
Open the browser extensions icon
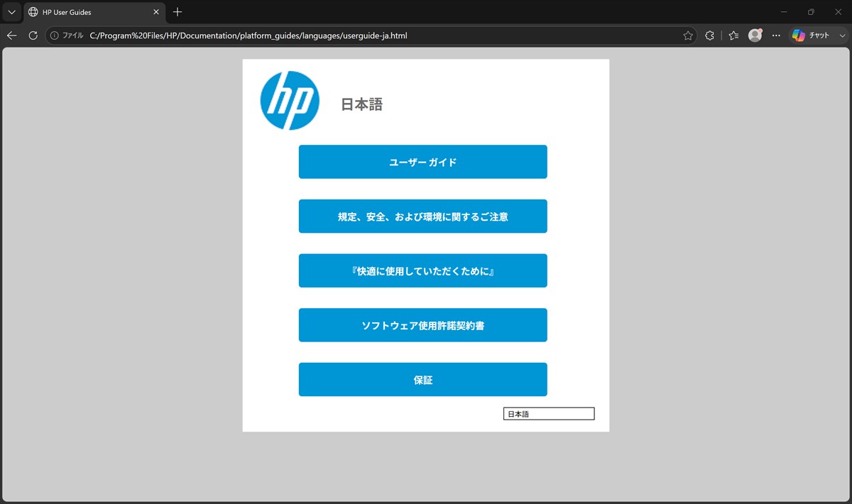click(709, 35)
